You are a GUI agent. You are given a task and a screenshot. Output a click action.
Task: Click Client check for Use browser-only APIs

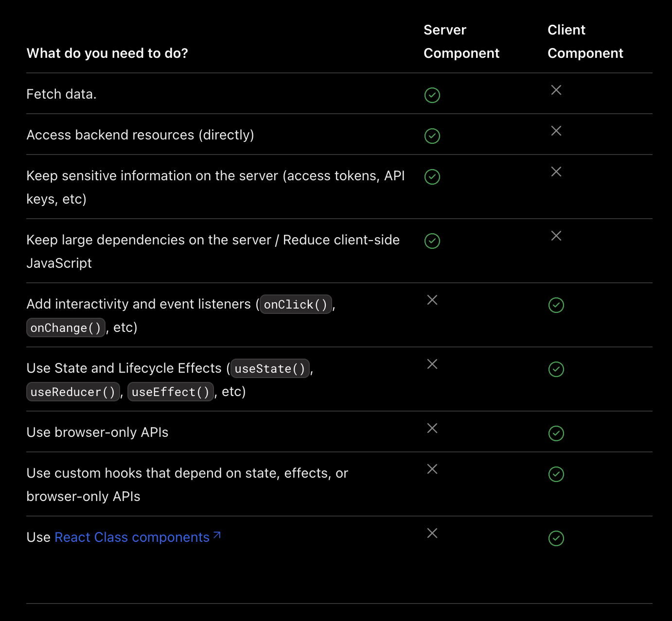(x=556, y=433)
